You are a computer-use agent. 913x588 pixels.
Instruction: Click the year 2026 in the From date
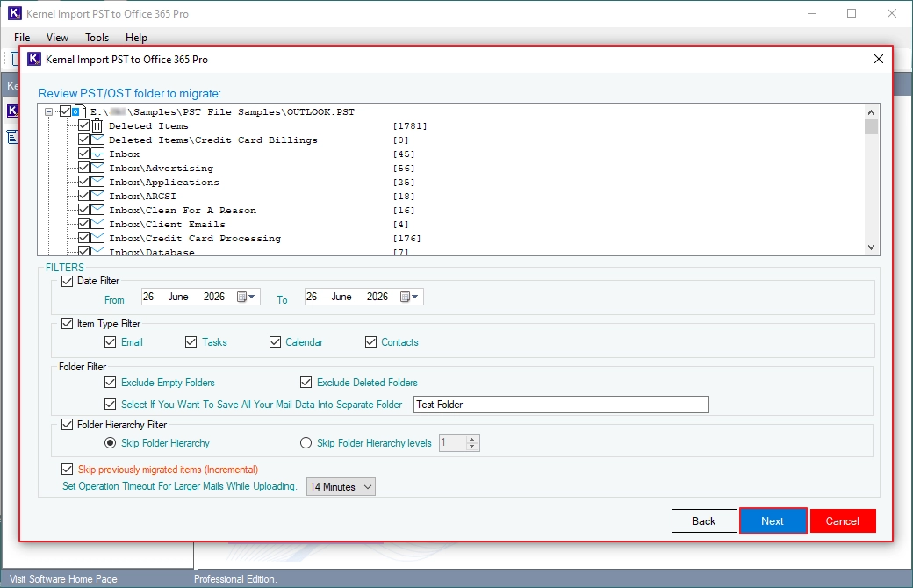[x=213, y=297]
